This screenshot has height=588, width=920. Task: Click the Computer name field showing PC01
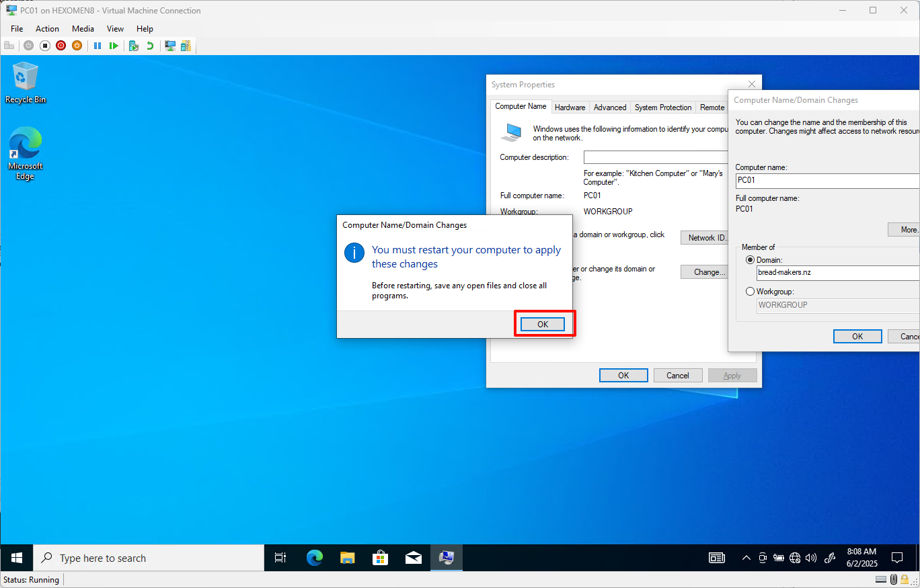pos(827,180)
